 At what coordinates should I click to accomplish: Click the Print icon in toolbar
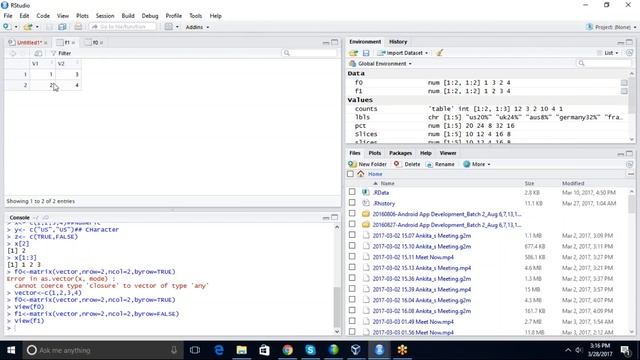[78, 27]
